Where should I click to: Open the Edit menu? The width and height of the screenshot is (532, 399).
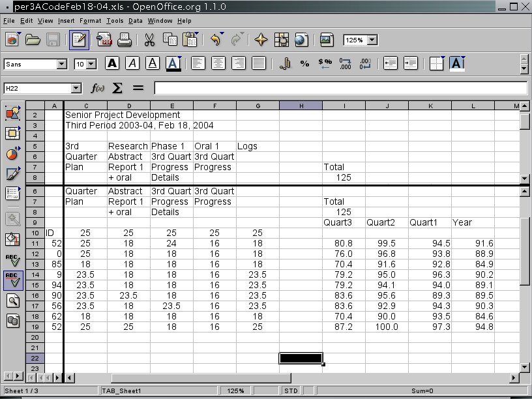[x=26, y=21]
